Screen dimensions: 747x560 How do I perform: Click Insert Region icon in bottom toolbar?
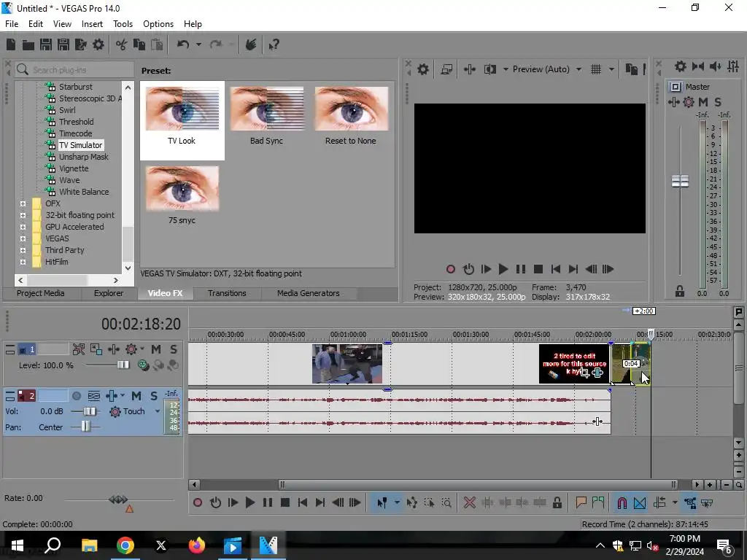tap(598, 502)
